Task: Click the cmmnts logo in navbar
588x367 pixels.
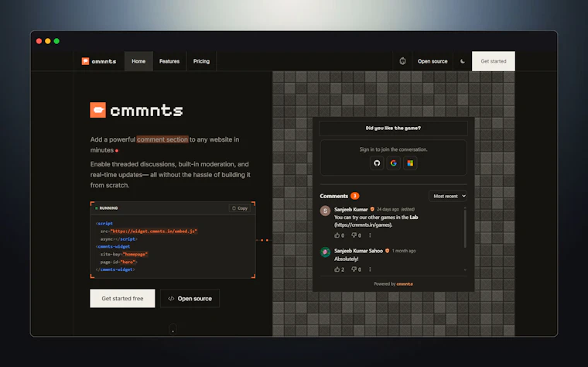Action: (99, 61)
